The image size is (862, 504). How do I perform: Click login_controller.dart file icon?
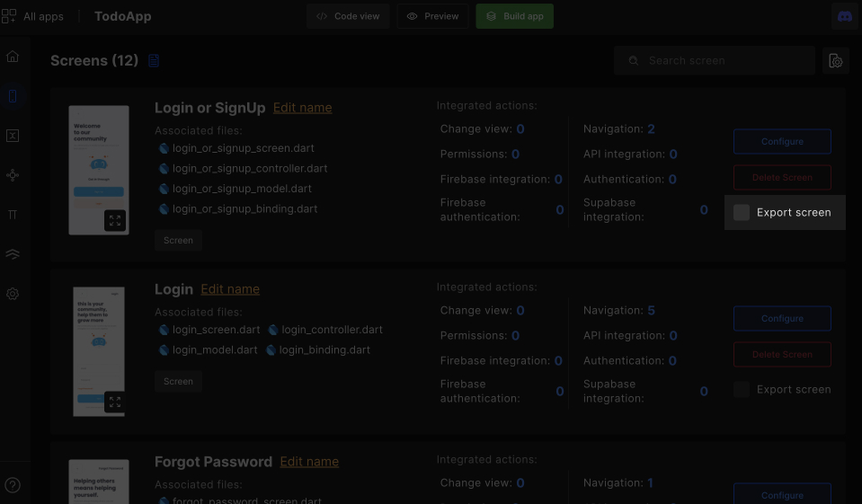tap(272, 330)
